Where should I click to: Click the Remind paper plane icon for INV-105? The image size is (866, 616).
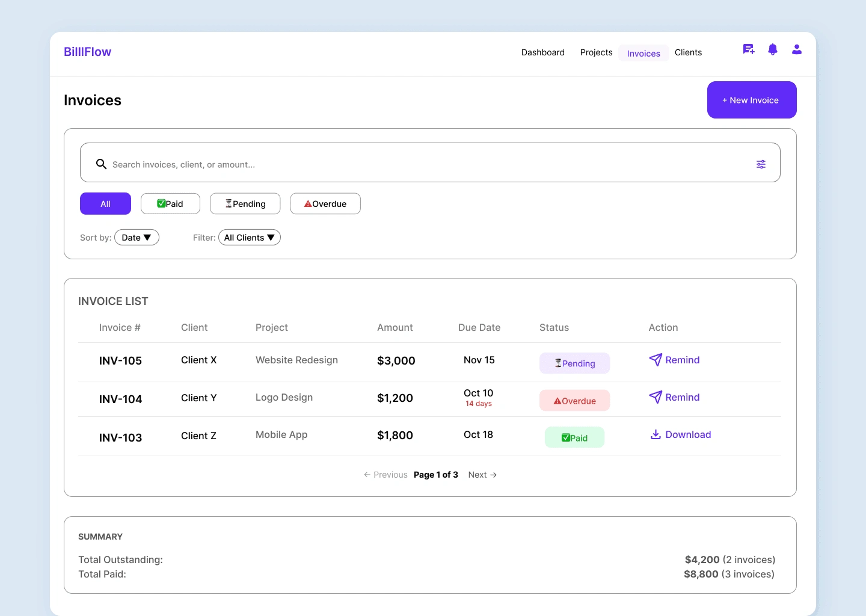(x=656, y=360)
